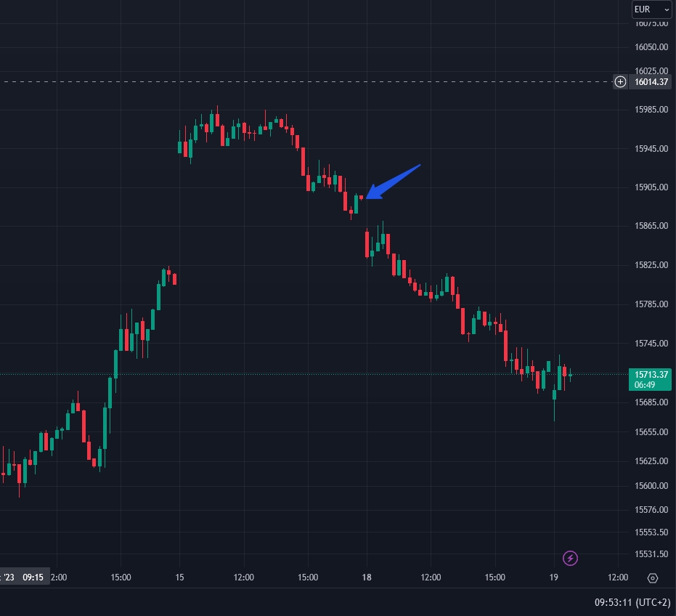Click the current price label 15713.37
The height and width of the screenshot is (616, 676).
(x=650, y=379)
